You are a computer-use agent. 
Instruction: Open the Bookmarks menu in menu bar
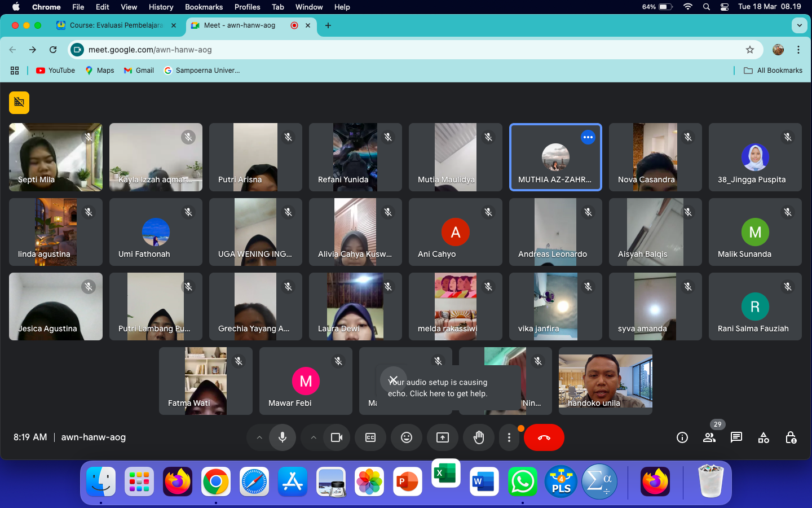tap(204, 7)
